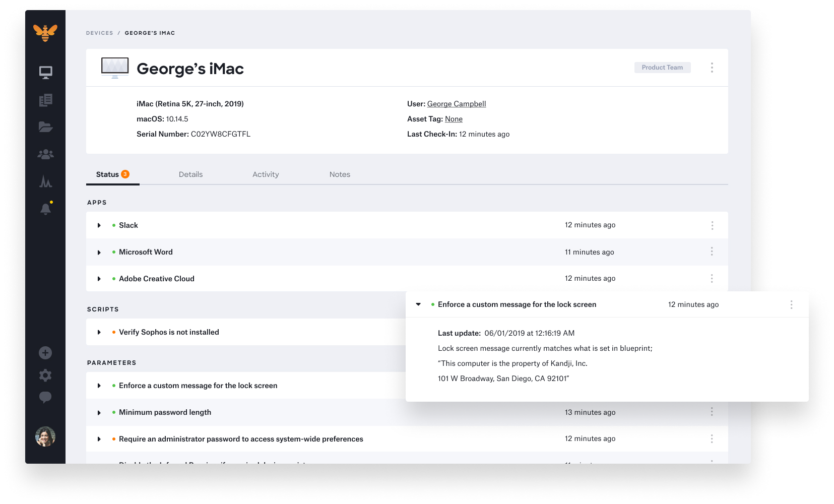The image size is (834, 504).
Task: Open the chat bubble support icon
Action: coord(45,398)
